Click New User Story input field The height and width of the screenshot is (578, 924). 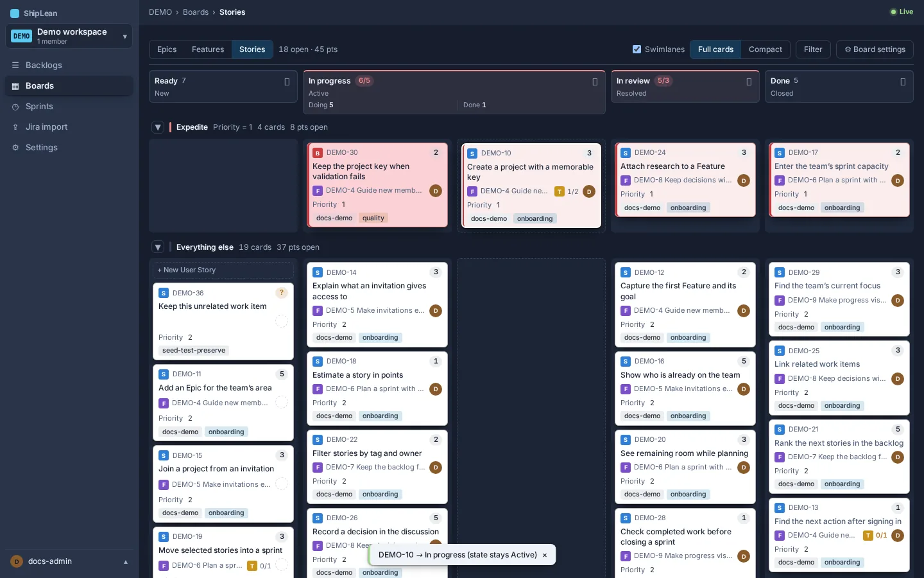click(223, 270)
